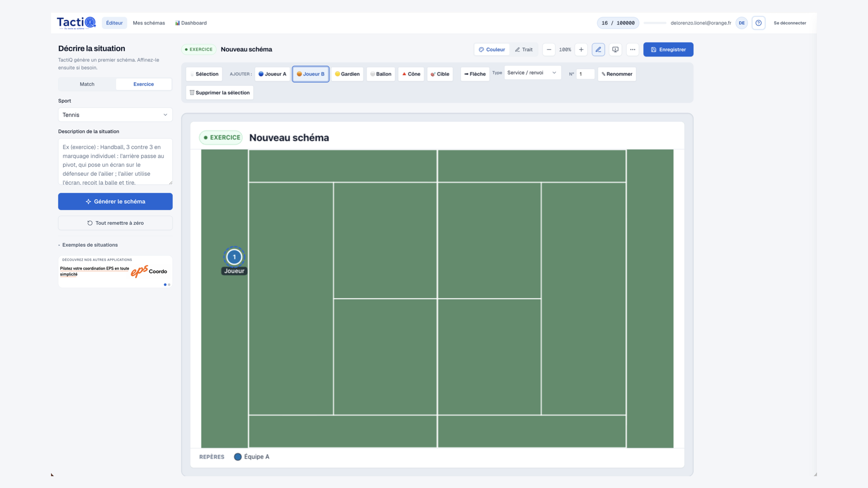Screen dimensions: 868x488
Task: Switch to Exercice mode
Action: tap(144, 84)
